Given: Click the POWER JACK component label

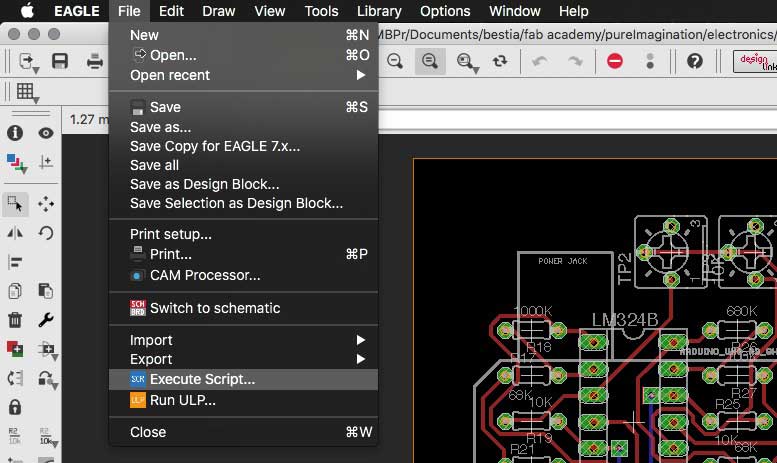Looking at the screenshot, I should [x=562, y=261].
